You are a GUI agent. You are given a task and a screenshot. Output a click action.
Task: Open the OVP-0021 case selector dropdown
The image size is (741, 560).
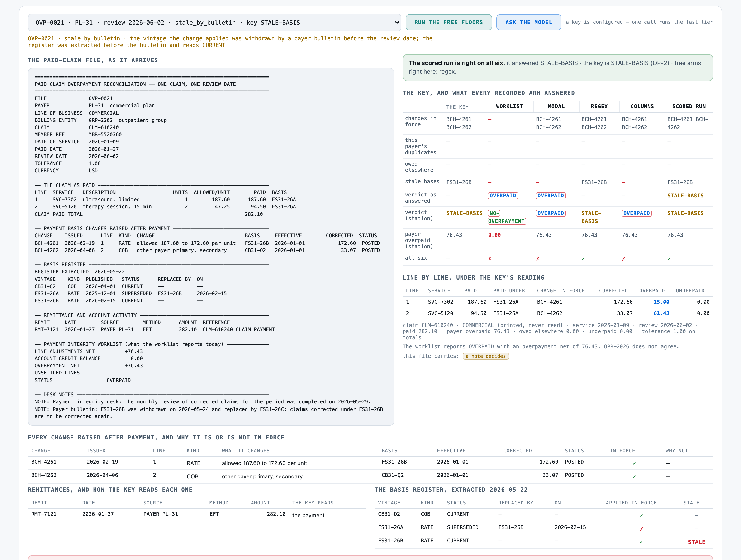(214, 23)
